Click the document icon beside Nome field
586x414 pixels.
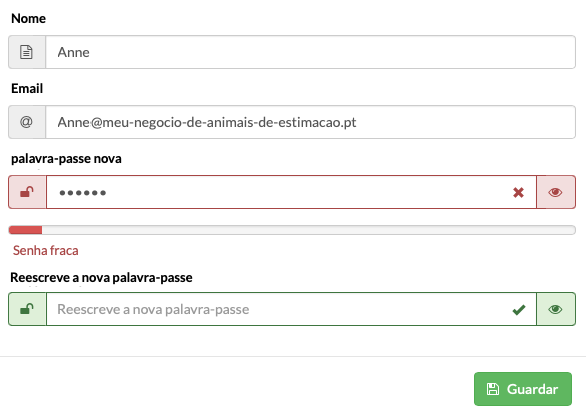[x=26, y=52]
